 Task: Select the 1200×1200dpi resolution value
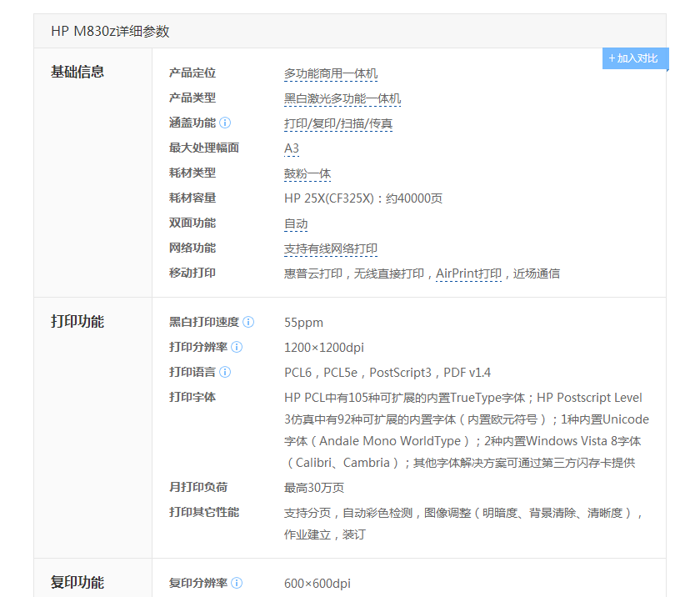pos(324,348)
